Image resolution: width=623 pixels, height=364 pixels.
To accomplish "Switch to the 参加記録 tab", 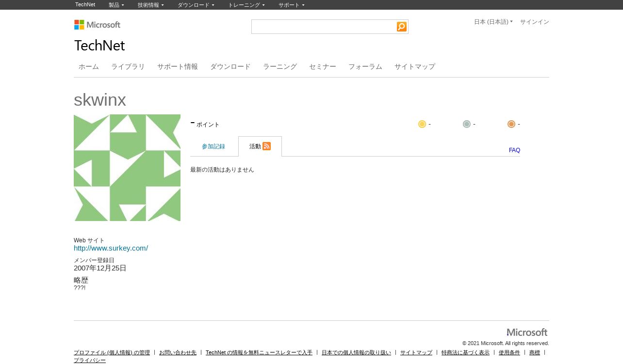I will tap(213, 146).
